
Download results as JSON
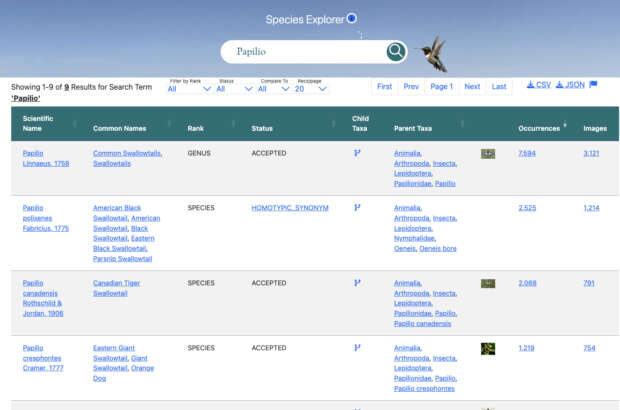tap(570, 85)
